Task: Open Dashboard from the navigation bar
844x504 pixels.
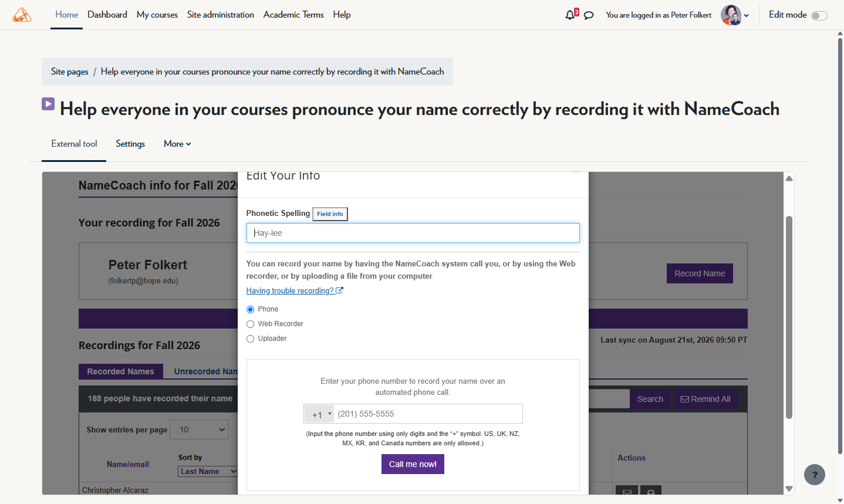Action: [x=107, y=15]
